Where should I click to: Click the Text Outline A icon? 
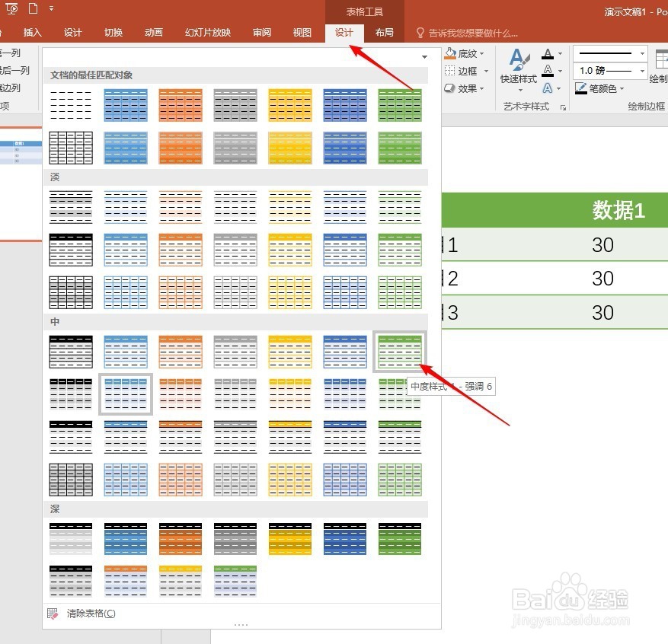pyautogui.click(x=548, y=71)
